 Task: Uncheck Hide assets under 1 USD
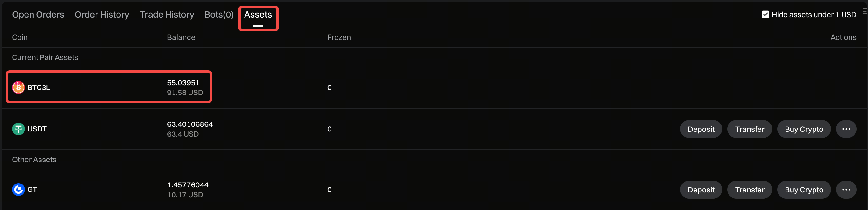pos(765,14)
